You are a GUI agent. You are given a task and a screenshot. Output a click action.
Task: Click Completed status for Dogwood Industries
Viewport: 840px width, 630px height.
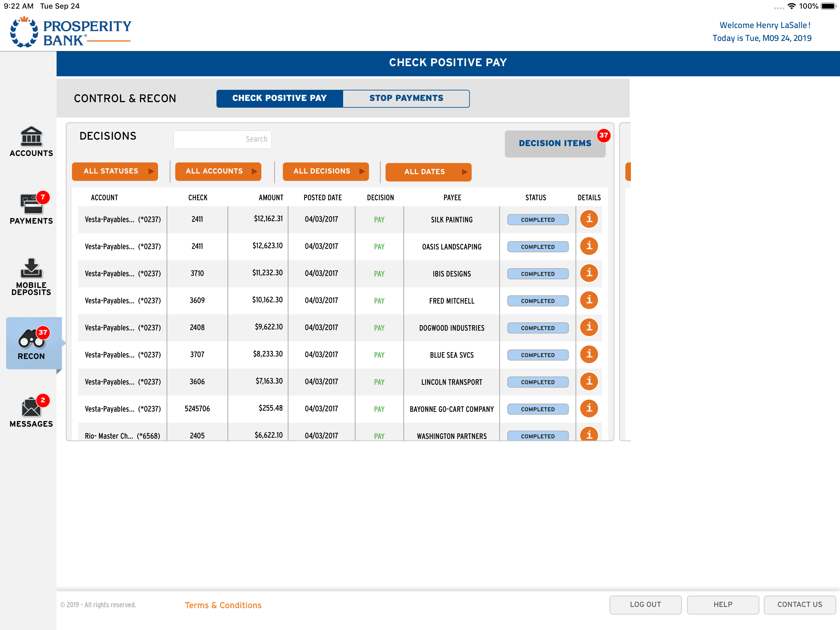point(538,328)
